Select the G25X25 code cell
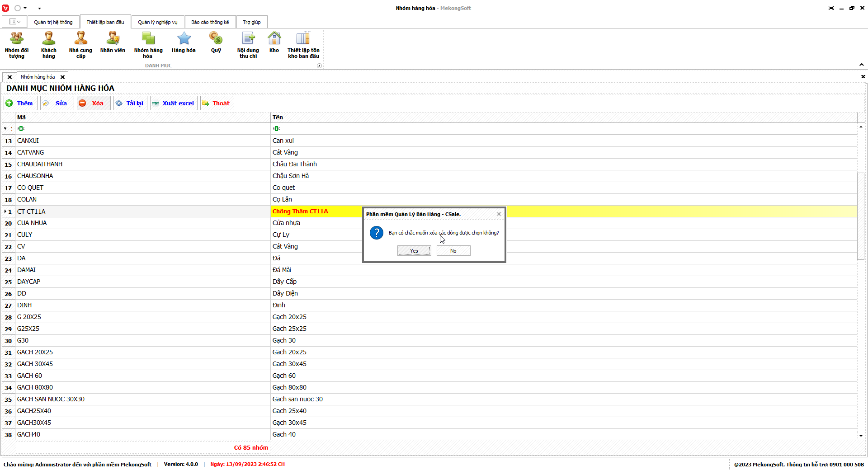 (x=143, y=329)
